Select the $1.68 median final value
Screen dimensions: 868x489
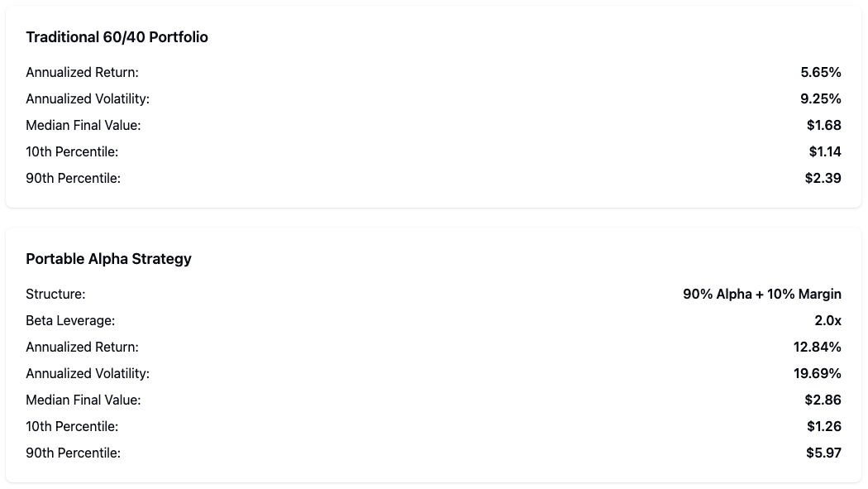pyautogui.click(x=823, y=125)
